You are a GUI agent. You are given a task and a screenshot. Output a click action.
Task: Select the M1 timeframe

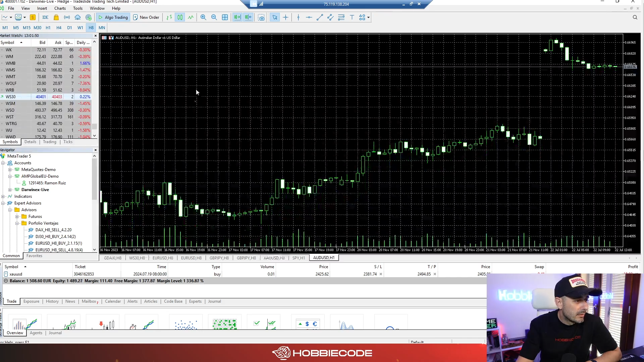[5, 28]
